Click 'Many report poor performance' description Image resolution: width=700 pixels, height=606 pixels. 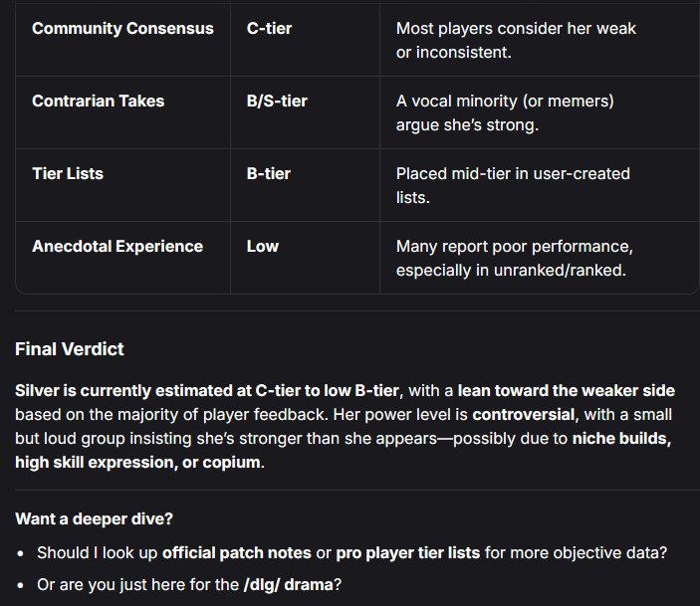coord(514,247)
